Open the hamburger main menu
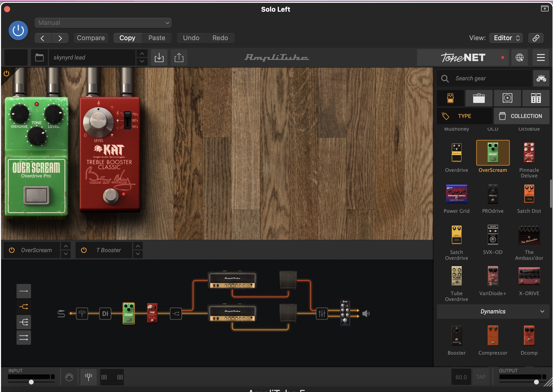This screenshot has height=392, width=553. (x=541, y=57)
